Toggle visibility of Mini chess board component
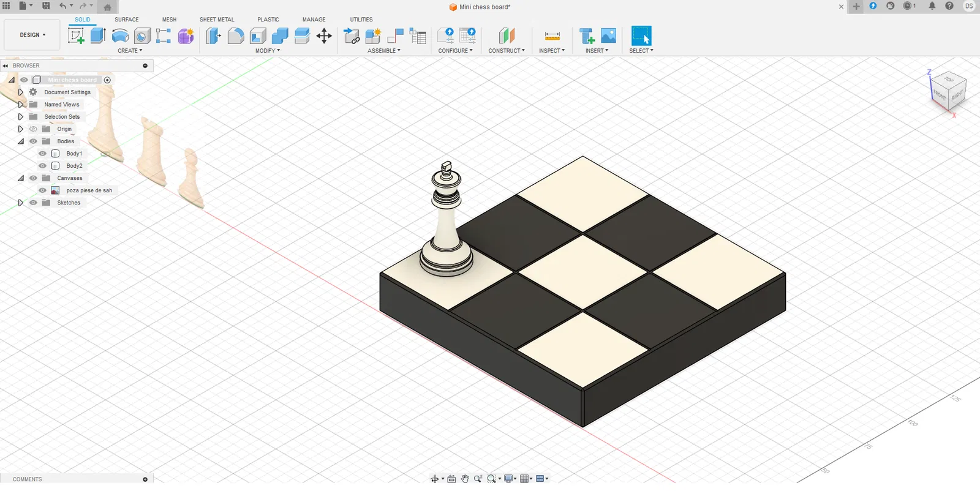The width and height of the screenshot is (980, 491). click(x=24, y=80)
